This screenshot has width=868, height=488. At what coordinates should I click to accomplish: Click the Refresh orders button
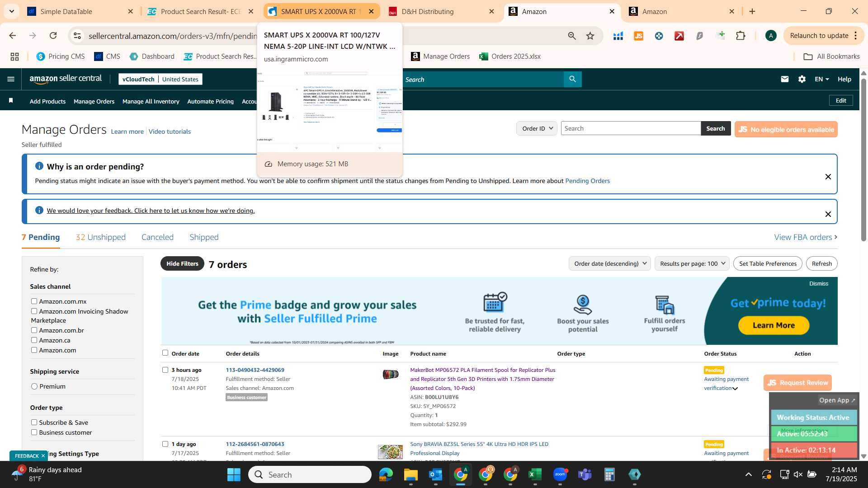[821, 263]
